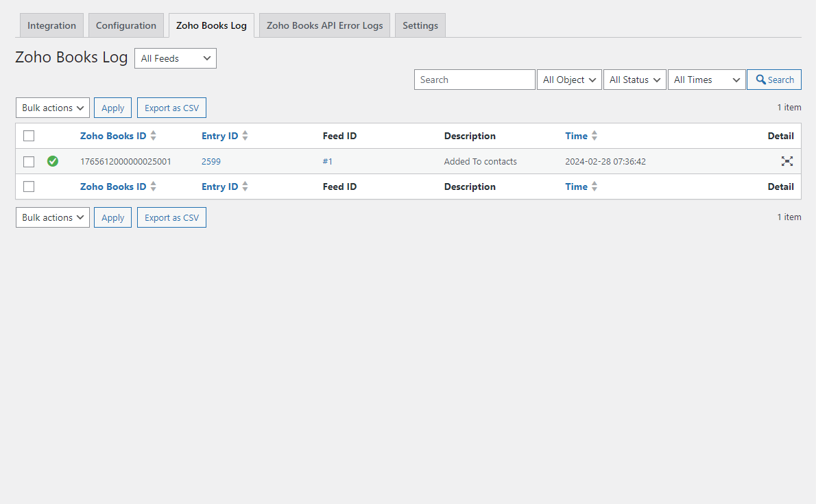Click the timestamp 2024-02-28 07:36:42

point(605,161)
